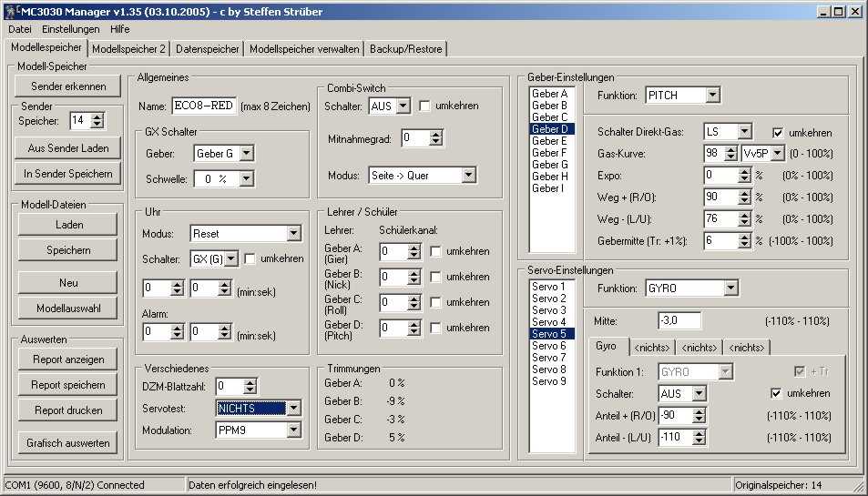Open GX Schalter Geber dropdown
The height and width of the screenshot is (496, 868).
coord(246,153)
